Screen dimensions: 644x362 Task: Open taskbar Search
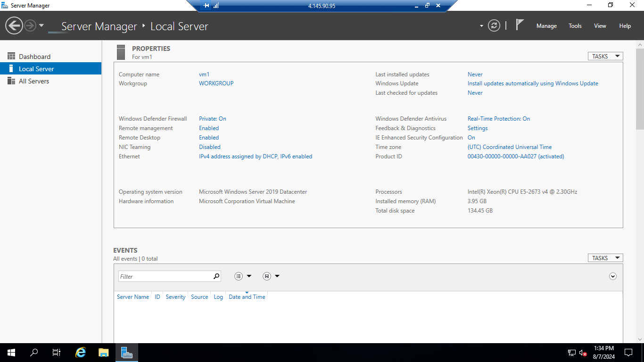(x=34, y=353)
